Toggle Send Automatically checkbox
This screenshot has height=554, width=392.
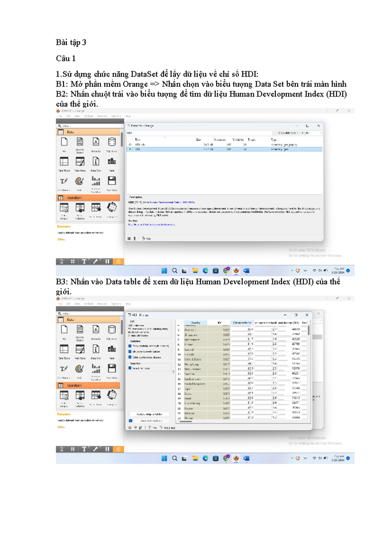pos(131,421)
